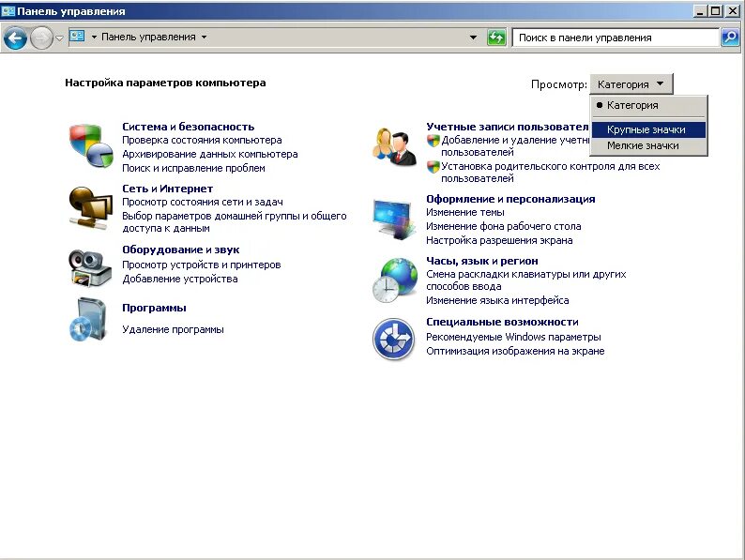Image resolution: width=745 pixels, height=560 pixels.
Task: Click the Поиск в панели управления field
Action: tap(616, 38)
